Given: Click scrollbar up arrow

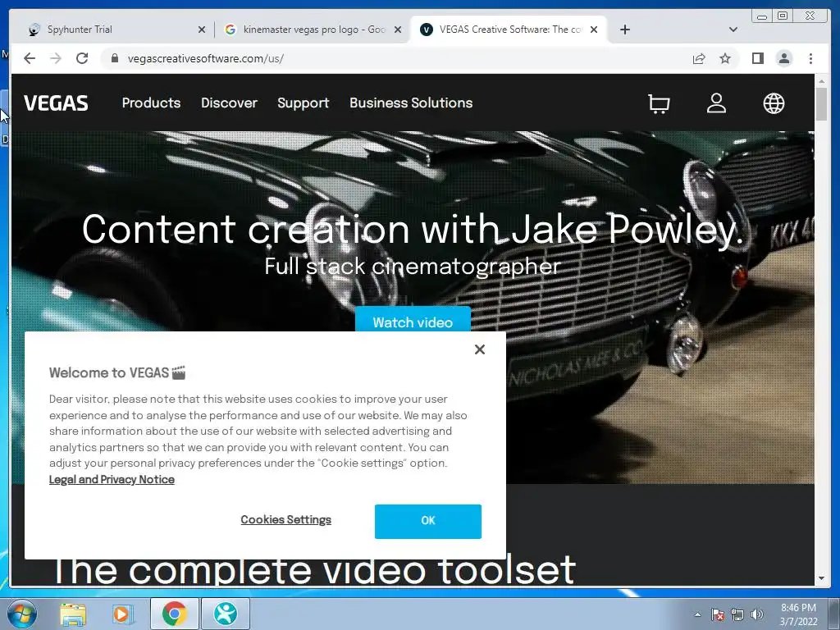Looking at the screenshot, I should 821,81.
